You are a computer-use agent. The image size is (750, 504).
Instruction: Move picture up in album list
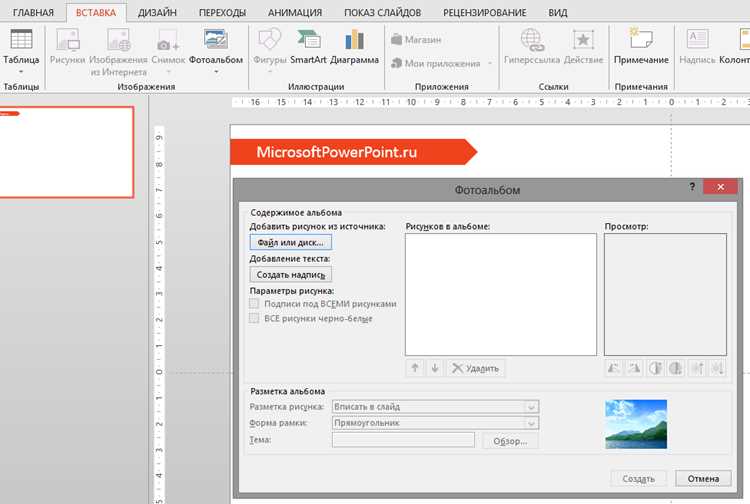[415, 368]
